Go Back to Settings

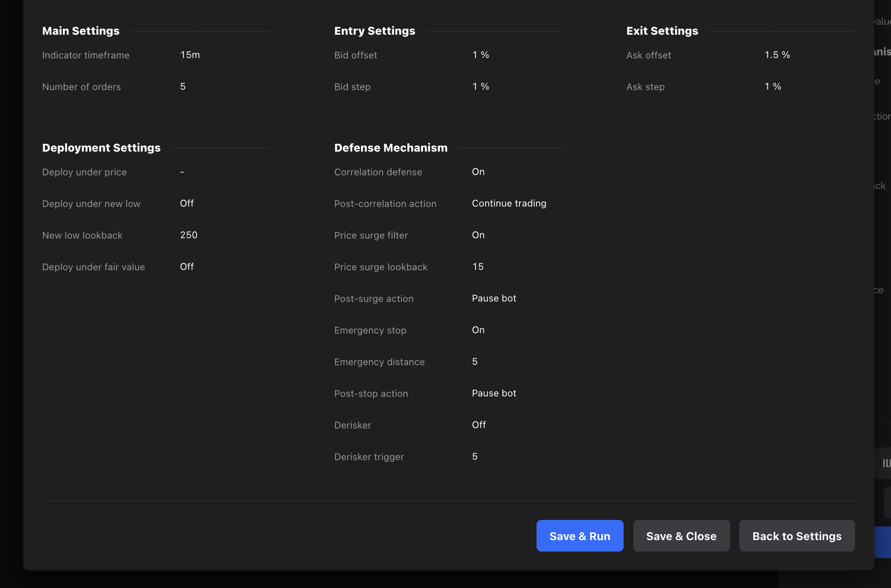coord(796,536)
